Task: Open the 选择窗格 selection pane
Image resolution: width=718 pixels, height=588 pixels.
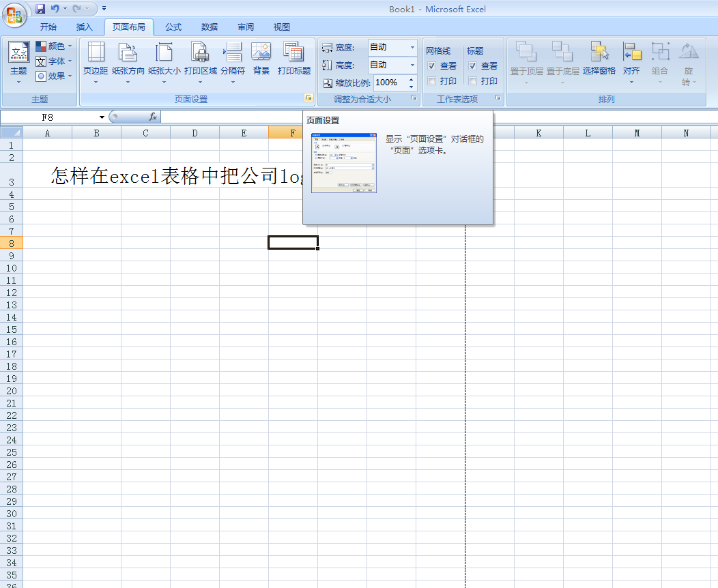Action: 599,58
